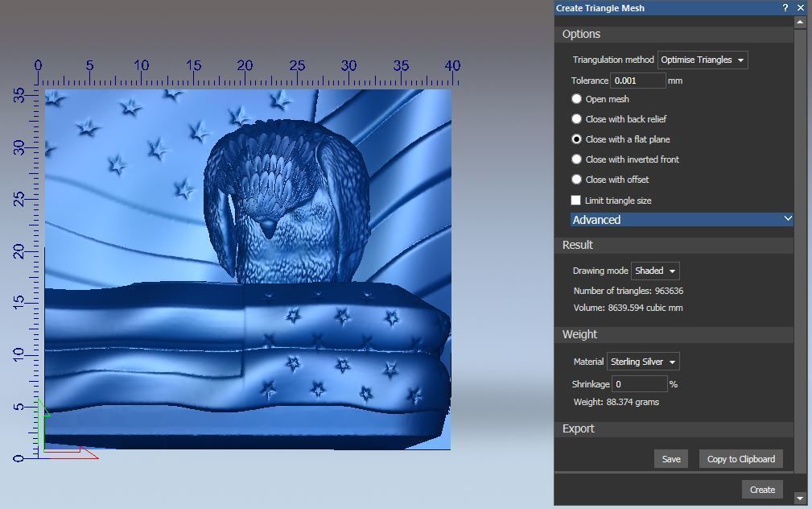Open the Material dropdown
This screenshot has height=509, width=812.
pos(643,362)
